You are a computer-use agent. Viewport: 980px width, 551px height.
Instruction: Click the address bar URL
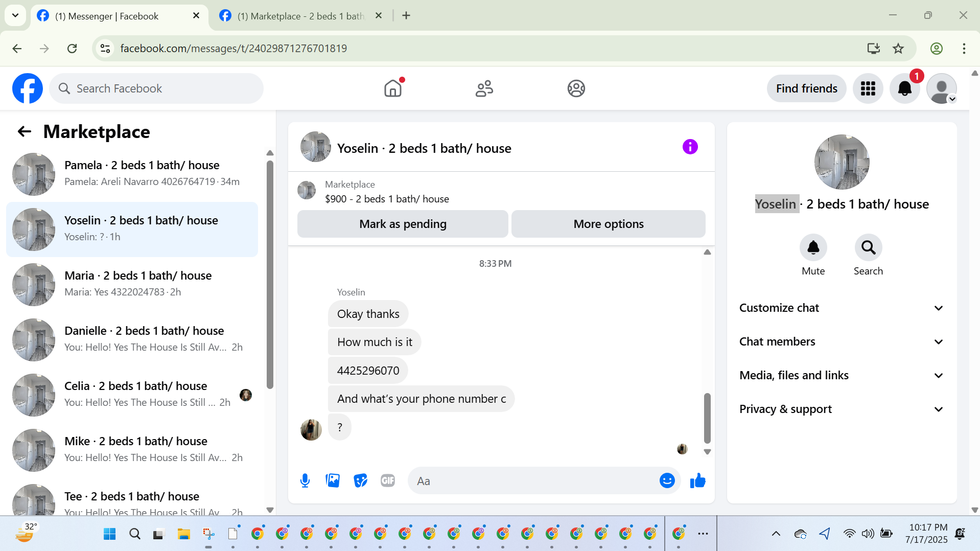pyautogui.click(x=234, y=49)
